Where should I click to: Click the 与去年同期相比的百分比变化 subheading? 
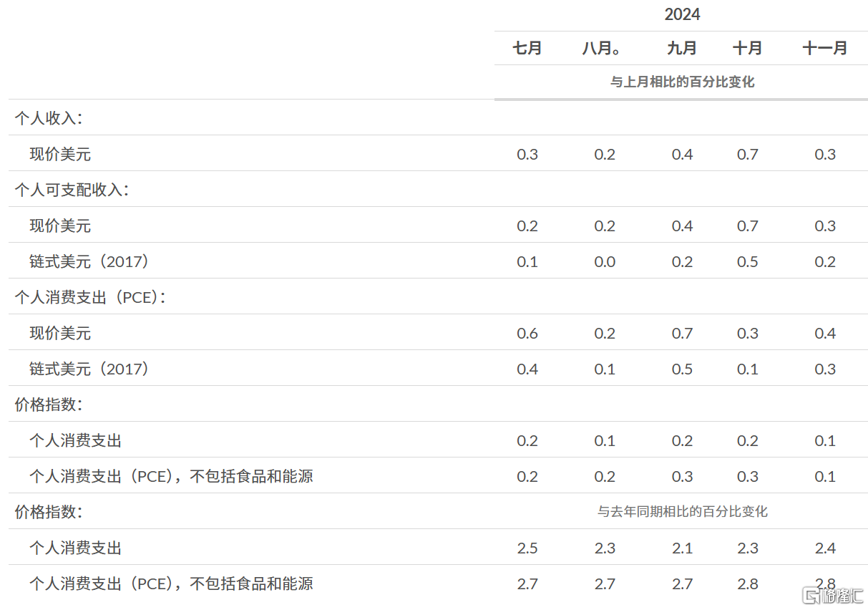click(683, 511)
